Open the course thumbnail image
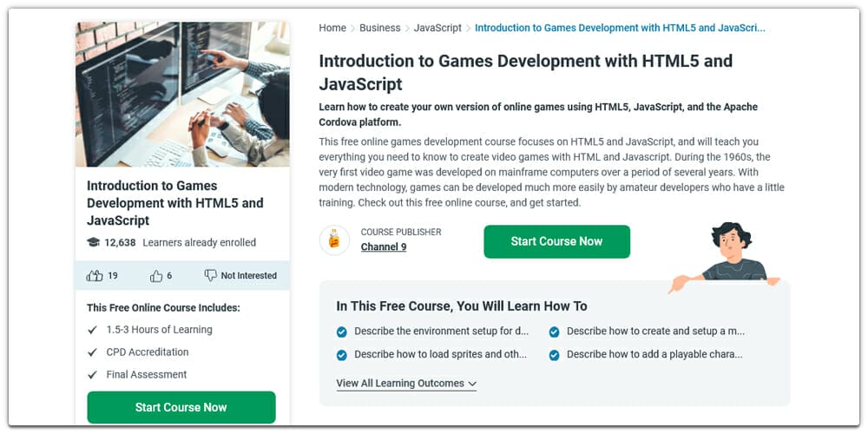The height and width of the screenshot is (434, 868). click(x=182, y=94)
